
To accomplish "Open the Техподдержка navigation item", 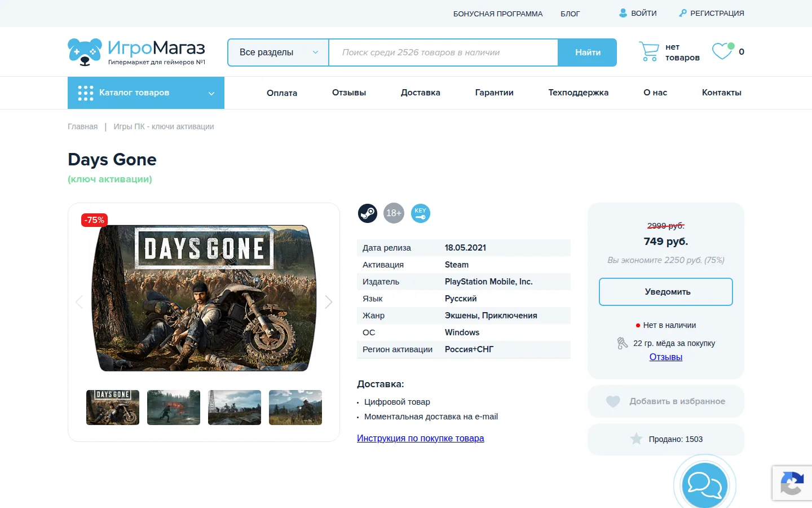I will click(579, 93).
